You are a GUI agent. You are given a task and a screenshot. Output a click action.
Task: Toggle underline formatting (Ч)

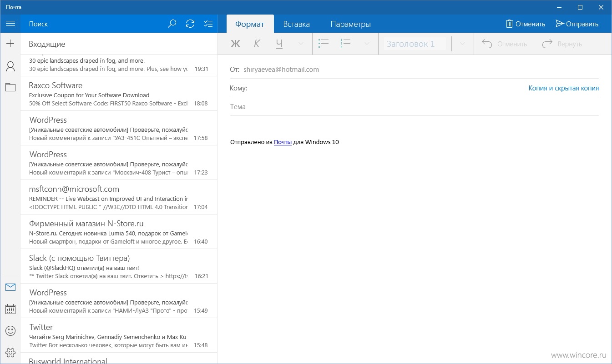[x=279, y=44]
